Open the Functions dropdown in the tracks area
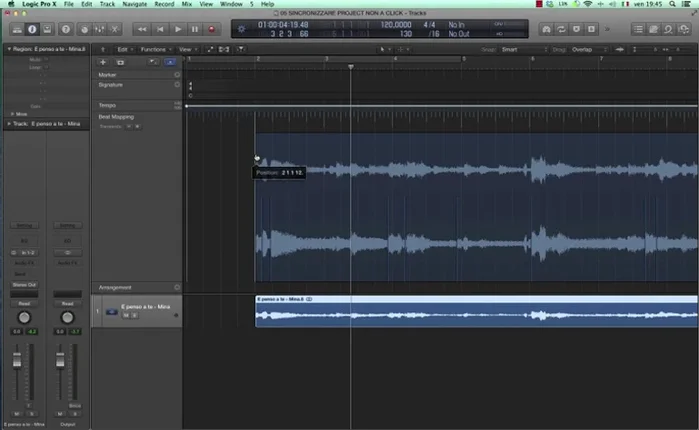Image resolution: width=699 pixels, height=430 pixels. (x=154, y=48)
